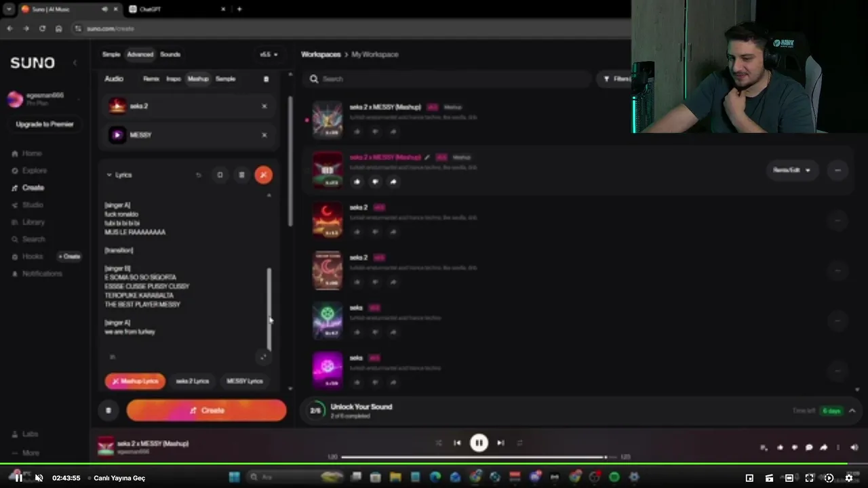Pause the song in the Suno player

479,443
